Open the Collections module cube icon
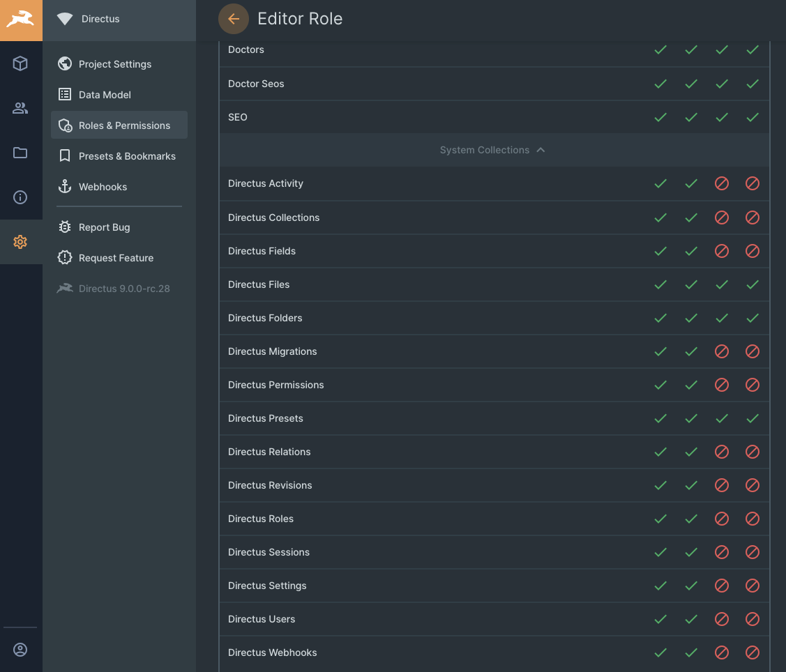This screenshot has height=672, width=786. [20, 63]
